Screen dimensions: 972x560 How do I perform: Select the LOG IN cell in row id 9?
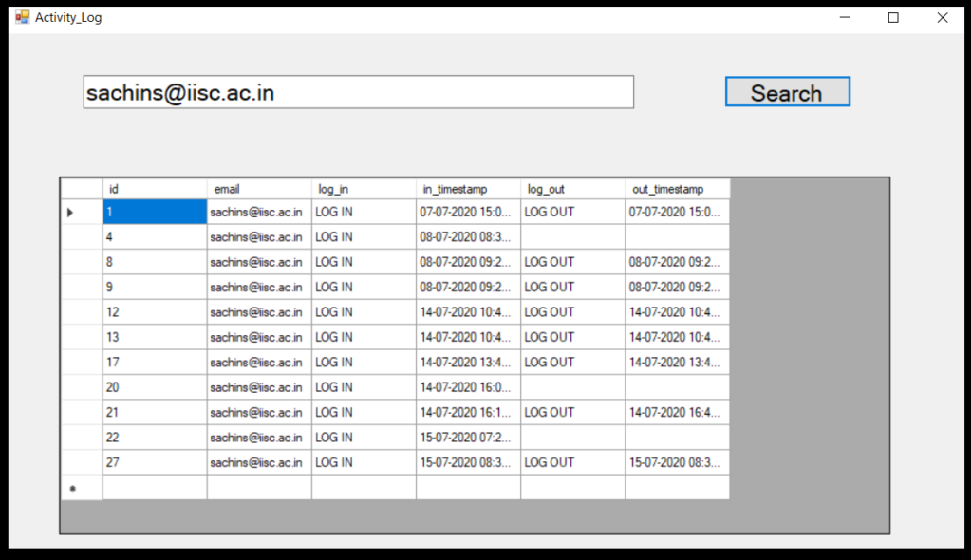[363, 287]
